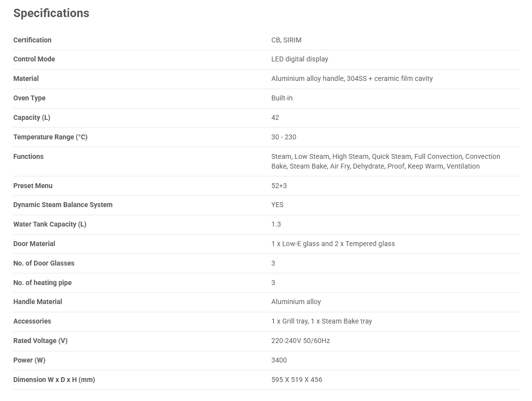Click the Temperature Range (°C) label
Screen dimensions: 532x401
(x=50, y=137)
